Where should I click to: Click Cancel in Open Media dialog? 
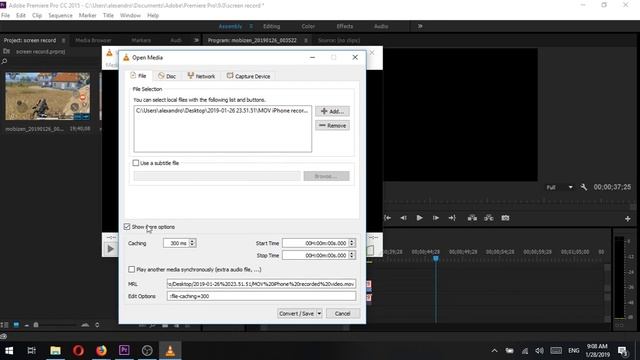pyautogui.click(x=342, y=313)
